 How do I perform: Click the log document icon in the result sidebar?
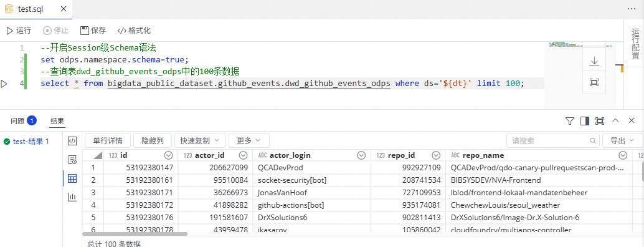click(72, 160)
